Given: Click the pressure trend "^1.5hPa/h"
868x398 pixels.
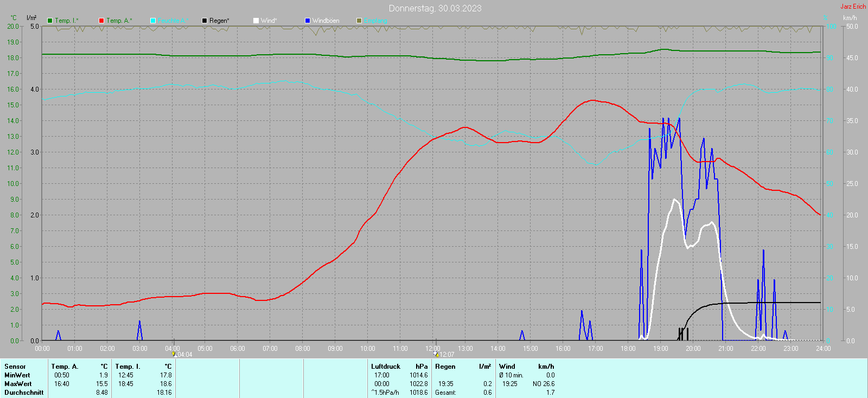Looking at the screenshot, I should [x=385, y=393].
